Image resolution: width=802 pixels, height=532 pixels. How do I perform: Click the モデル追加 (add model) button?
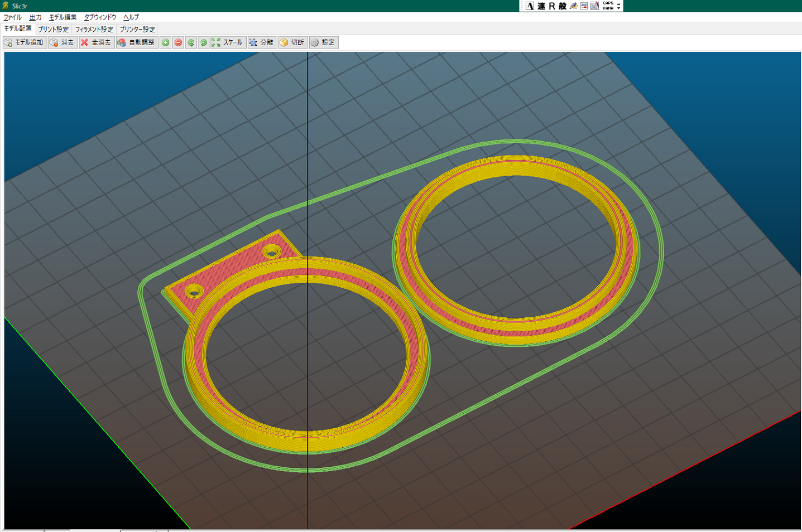pyautogui.click(x=25, y=42)
